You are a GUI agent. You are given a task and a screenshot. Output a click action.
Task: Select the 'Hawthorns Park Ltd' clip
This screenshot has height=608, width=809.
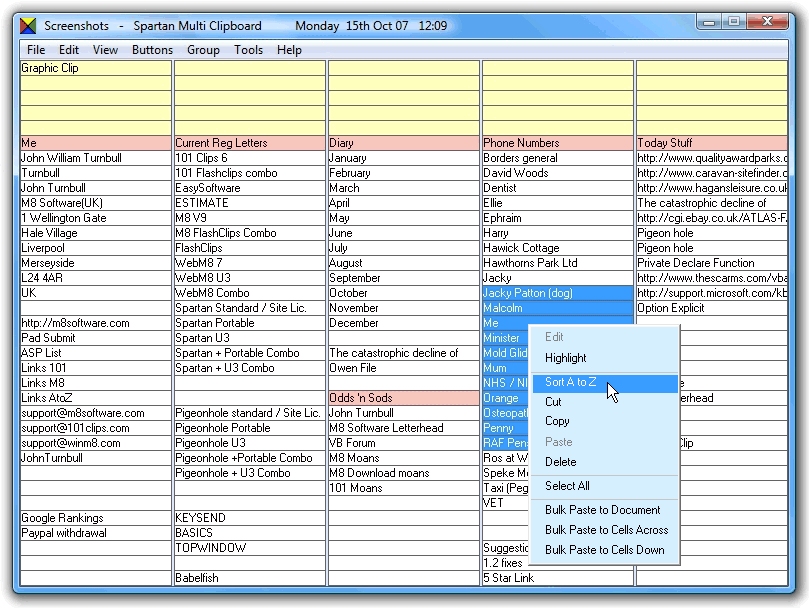tap(557, 263)
